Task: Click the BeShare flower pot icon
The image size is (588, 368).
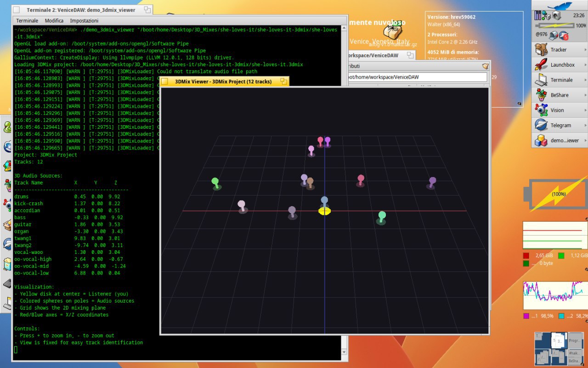Action: (x=541, y=95)
